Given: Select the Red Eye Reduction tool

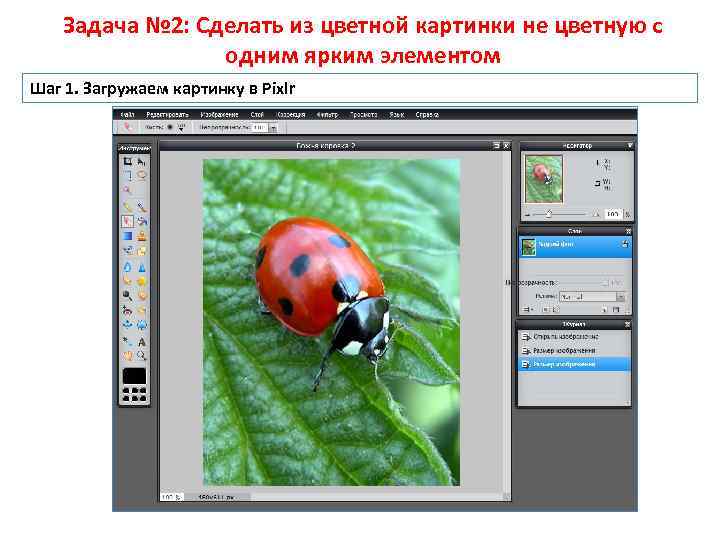Looking at the screenshot, I should click(127, 311).
